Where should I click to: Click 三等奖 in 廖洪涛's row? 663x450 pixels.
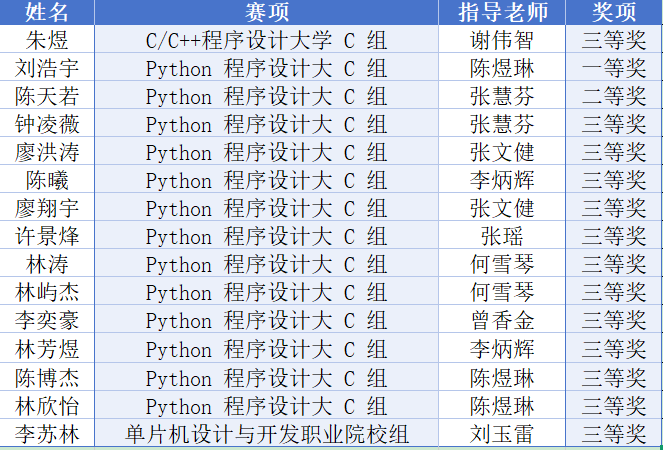pos(614,151)
